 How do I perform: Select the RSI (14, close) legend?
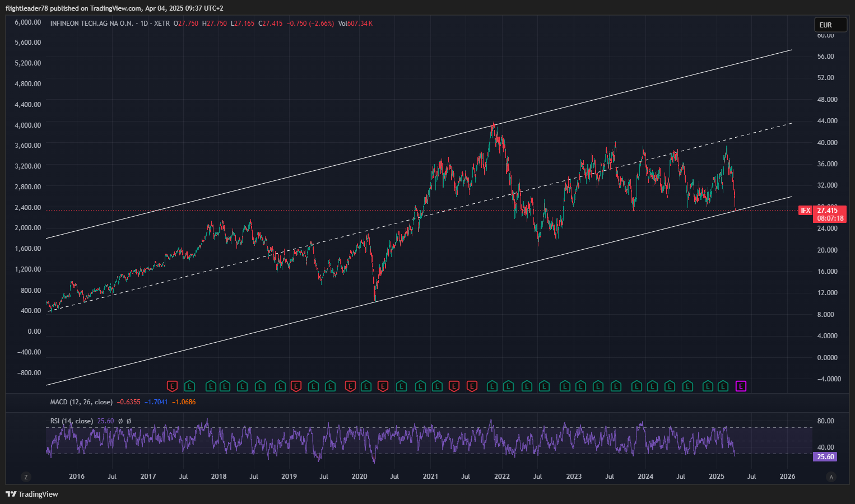pos(72,421)
